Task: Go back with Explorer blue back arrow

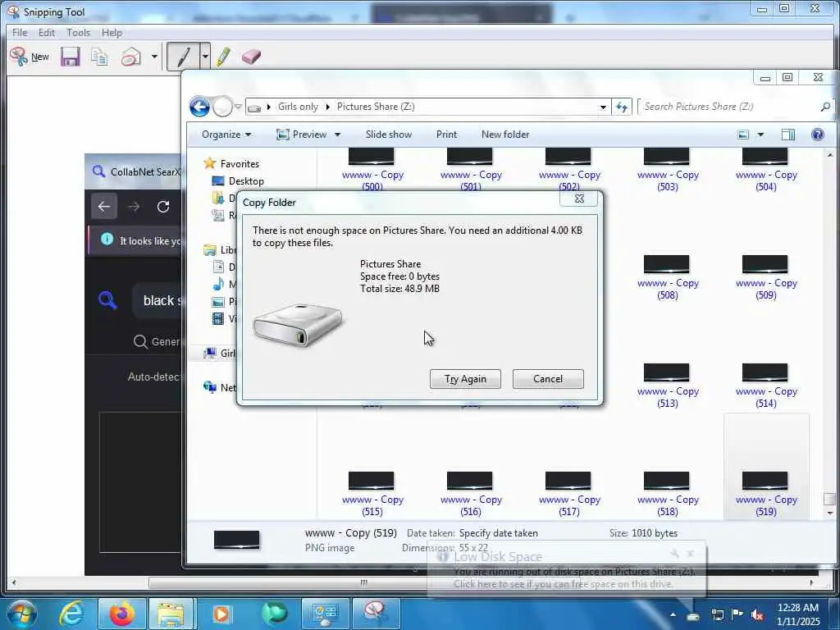Action: [x=200, y=107]
